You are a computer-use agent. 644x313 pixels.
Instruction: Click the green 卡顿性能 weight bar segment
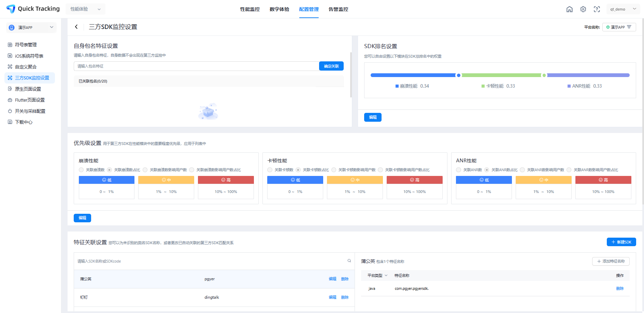tap(501, 75)
